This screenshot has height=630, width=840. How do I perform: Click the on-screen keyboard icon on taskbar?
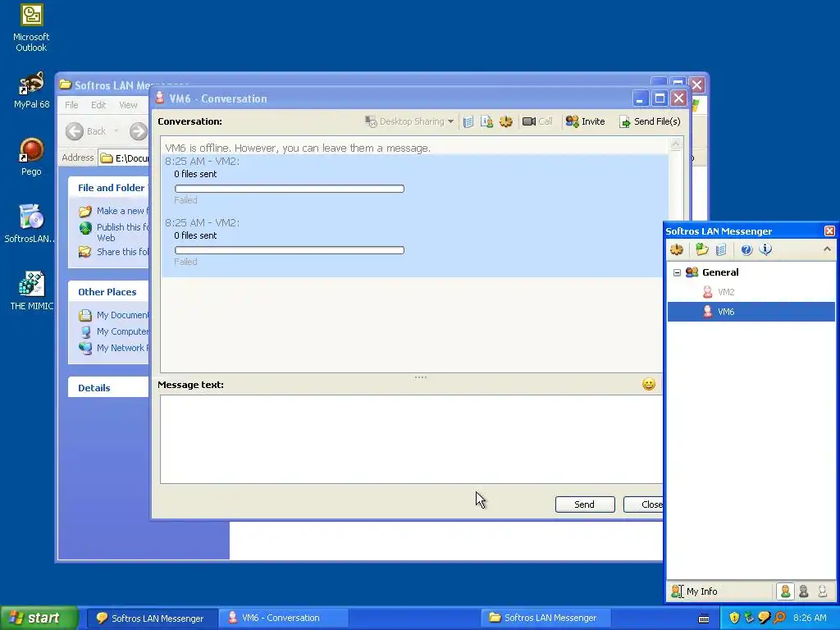(x=704, y=619)
